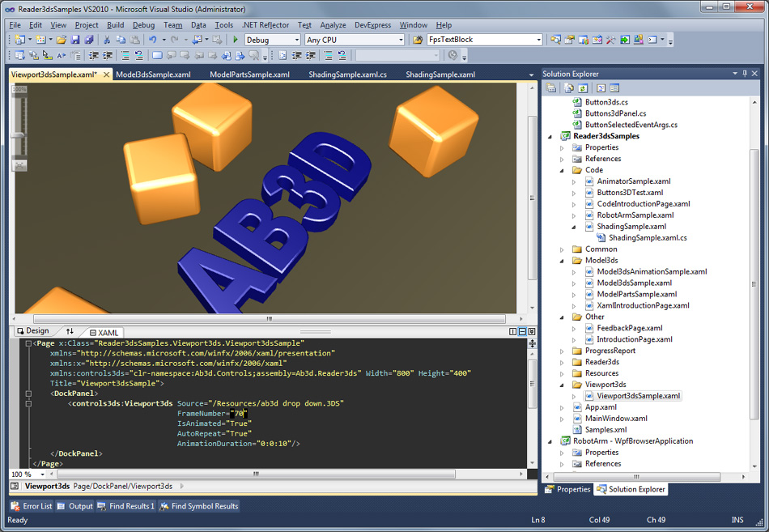
Task: Start debugging with the green play arrow
Action: point(236,40)
